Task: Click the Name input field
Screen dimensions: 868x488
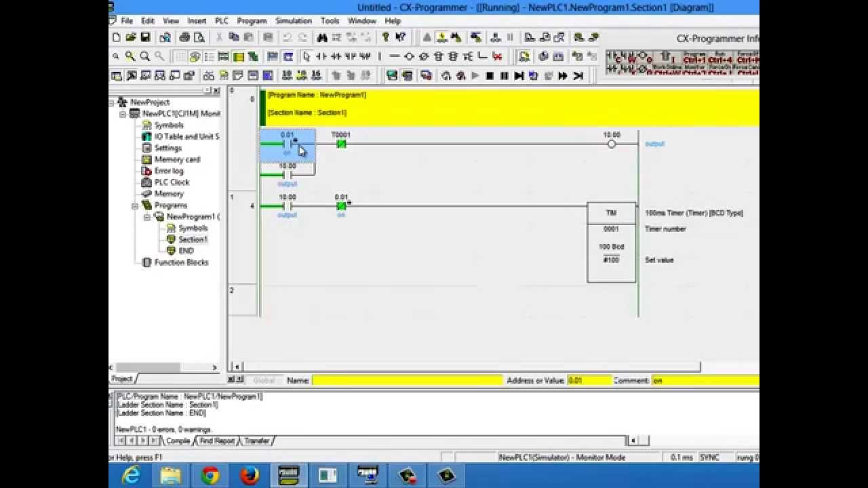Action: click(407, 380)
